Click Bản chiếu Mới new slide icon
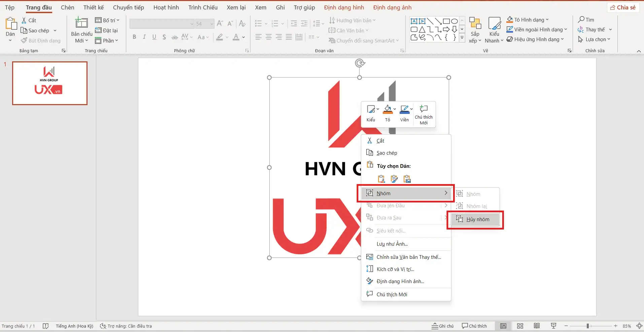Screen dimensions: 644x332 click(81, 24)
